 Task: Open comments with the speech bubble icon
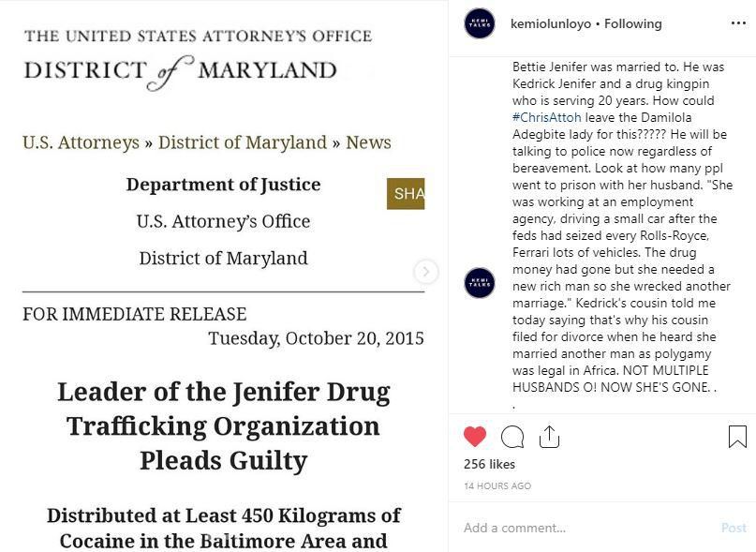[x=512, y=437]
